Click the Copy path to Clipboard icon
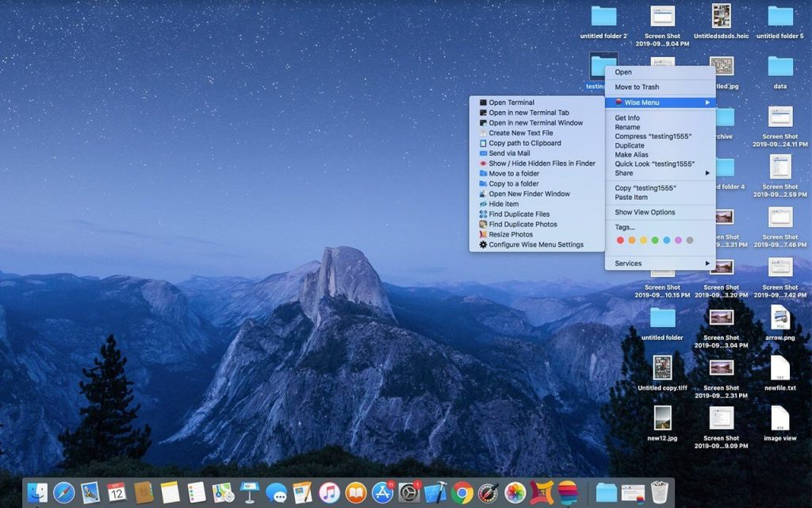Image resolution: width=812 pixels, height=508 pixels. pos(483,144)
